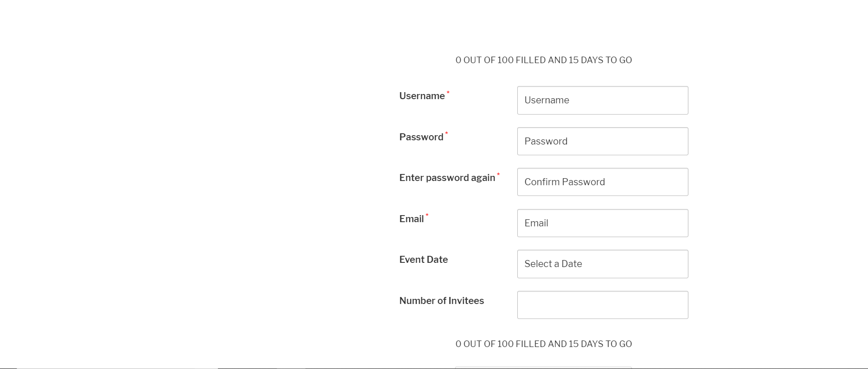Click the red asterisk next to Password
This screenshot has width=868, height=369.
(447, 134)
